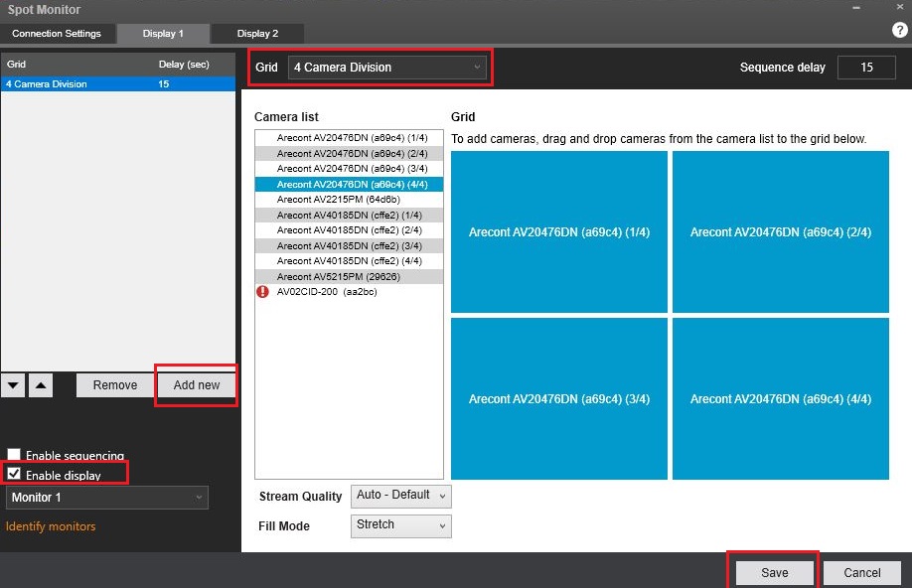Viewport: 912px width, 588px height.
Task: Open the Grid division dropdown
Action: [386, 68]
